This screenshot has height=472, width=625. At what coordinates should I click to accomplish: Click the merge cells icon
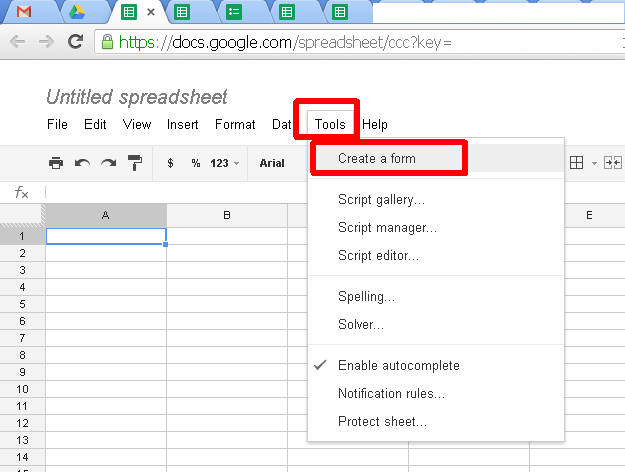613,163
